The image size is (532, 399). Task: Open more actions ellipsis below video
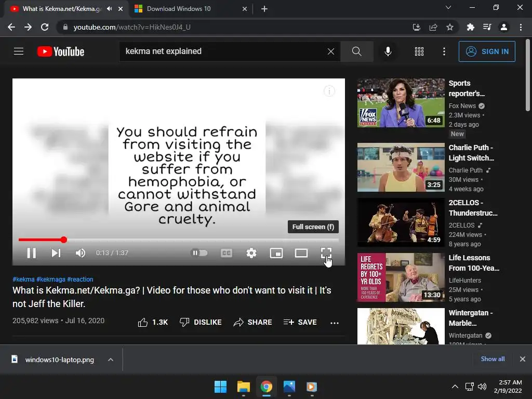coord(334,323)
